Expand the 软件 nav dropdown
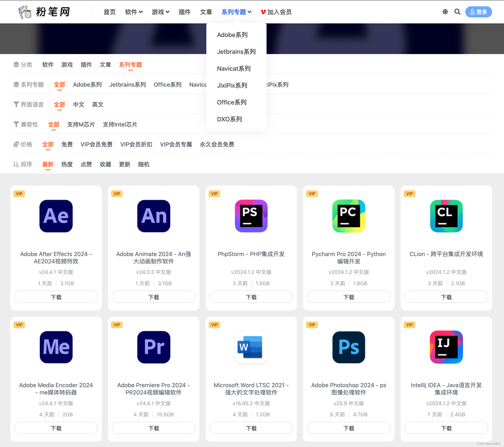 click(x=134, y=12)
